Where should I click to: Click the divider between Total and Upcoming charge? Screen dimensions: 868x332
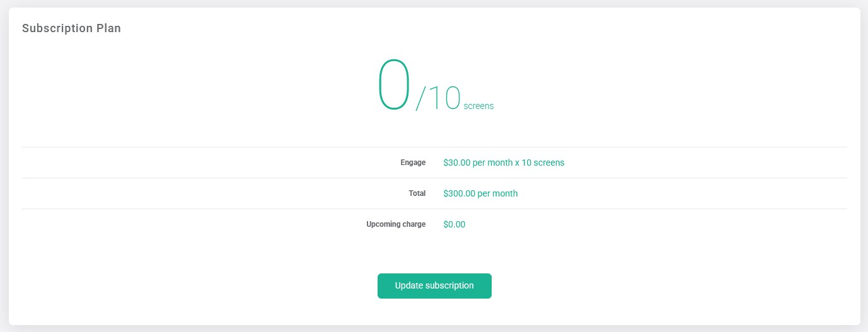pos(434,209)
